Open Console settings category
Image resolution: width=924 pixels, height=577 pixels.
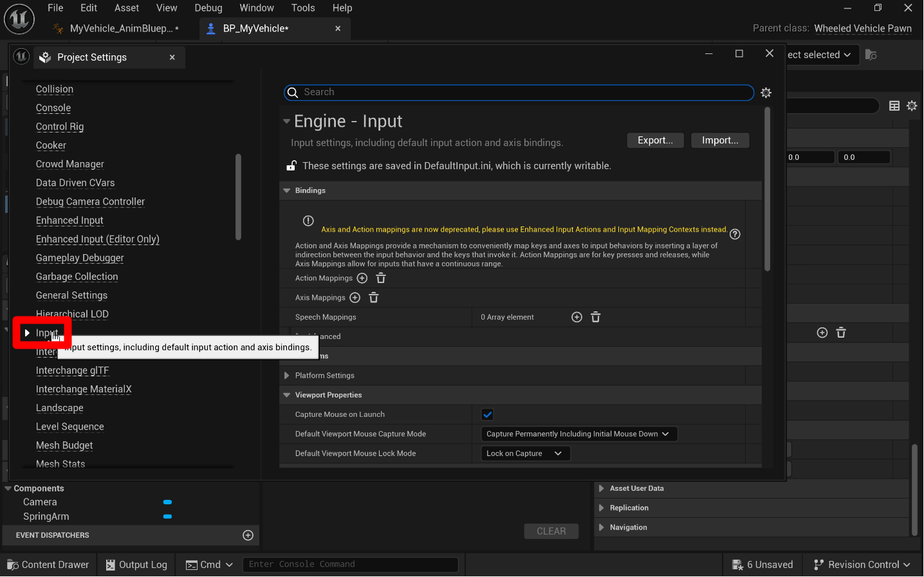(53, 108)
